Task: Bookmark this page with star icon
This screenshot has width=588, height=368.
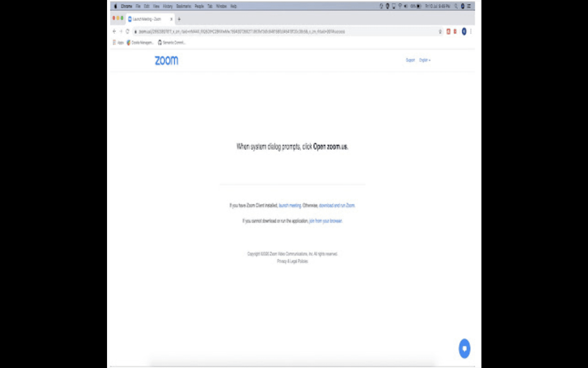Action: [440, 32]
